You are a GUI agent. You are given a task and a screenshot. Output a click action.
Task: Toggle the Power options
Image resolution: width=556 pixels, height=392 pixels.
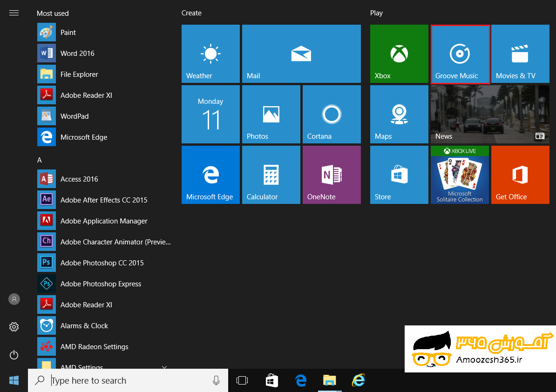coord(14,355)
